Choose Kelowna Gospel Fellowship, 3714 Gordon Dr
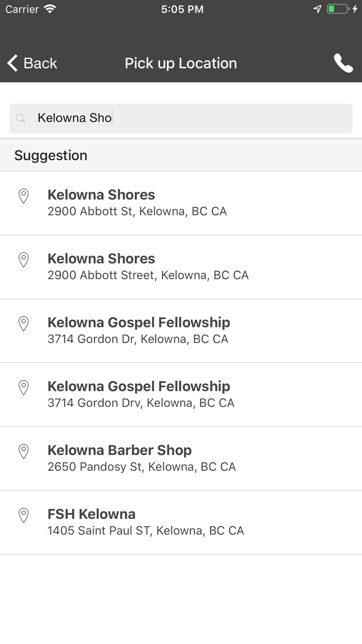The image size is (362, 644). [181, 331]
